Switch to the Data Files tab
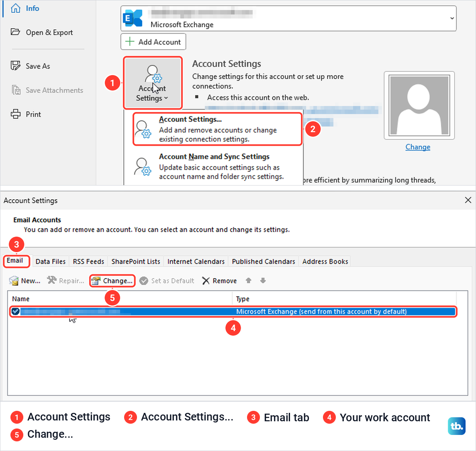 50,261
